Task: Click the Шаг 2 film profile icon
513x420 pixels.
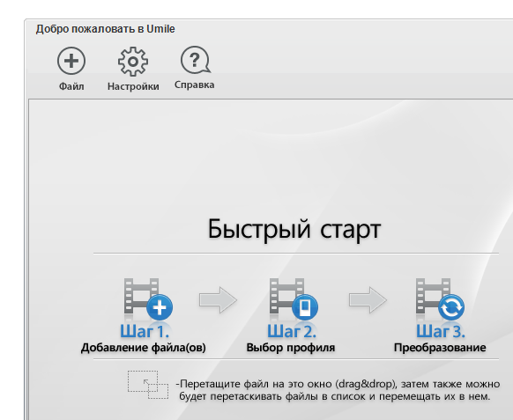Action: (x=294, y=298)
